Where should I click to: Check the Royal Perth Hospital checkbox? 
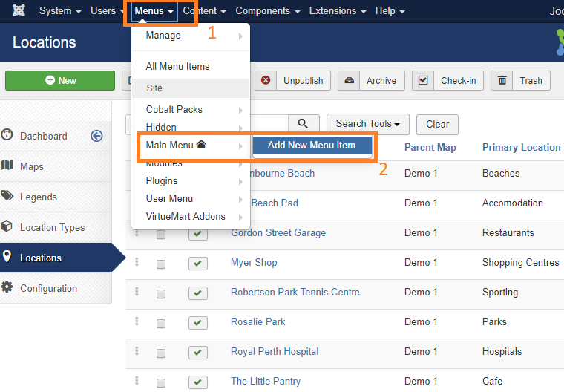pyautogui.click(x=161, y=353)
